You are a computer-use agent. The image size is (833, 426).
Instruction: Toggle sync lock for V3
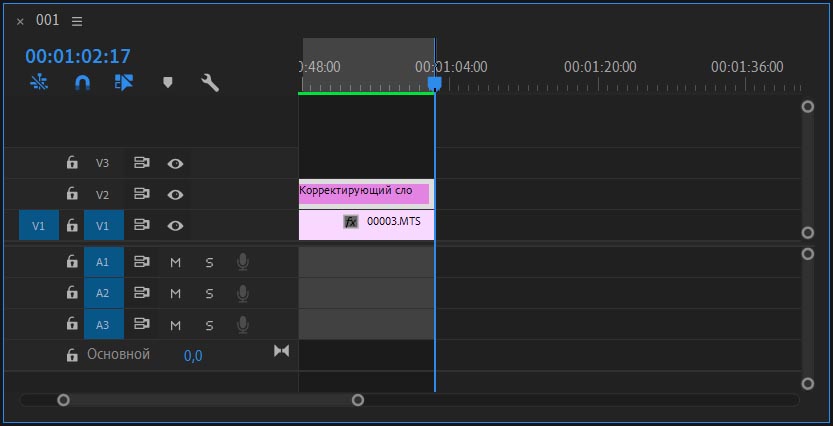tap(141, 163)
